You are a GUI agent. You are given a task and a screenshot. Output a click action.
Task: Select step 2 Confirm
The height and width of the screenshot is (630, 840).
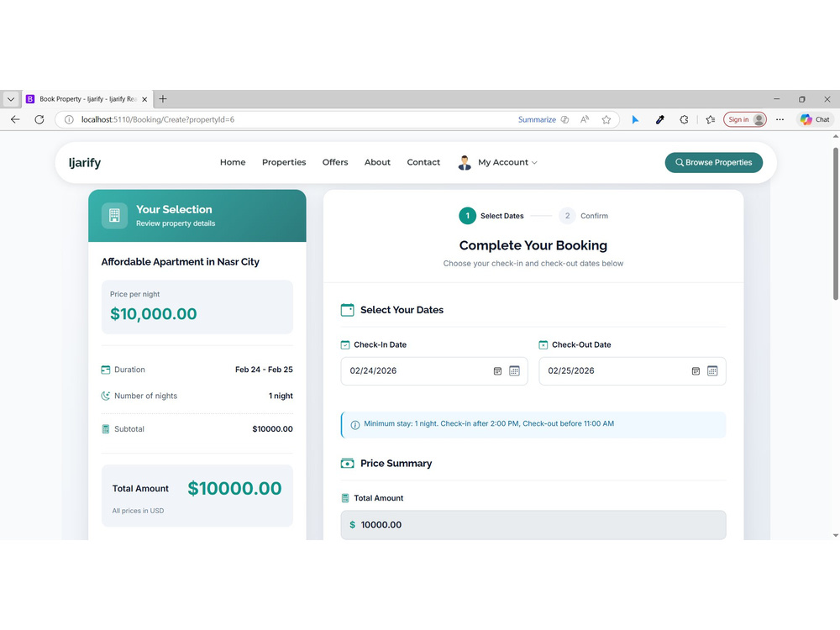[x=584, y=216]
